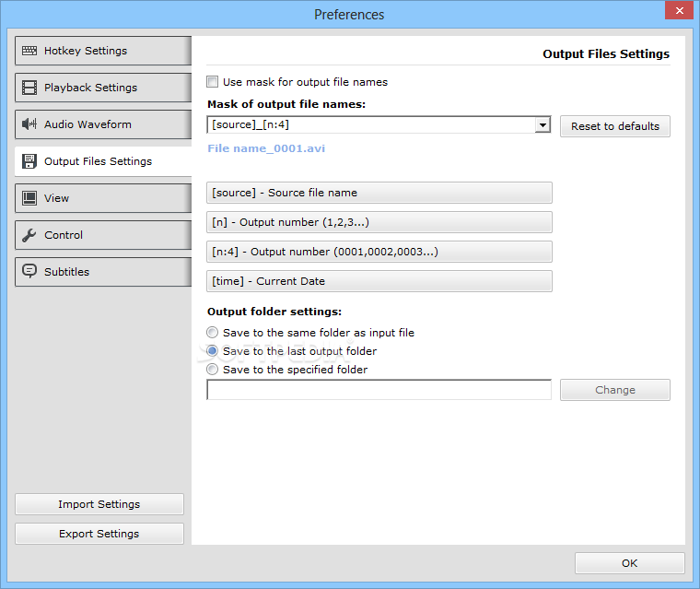Click the Output folder settings label

click(x=274, y=312)
